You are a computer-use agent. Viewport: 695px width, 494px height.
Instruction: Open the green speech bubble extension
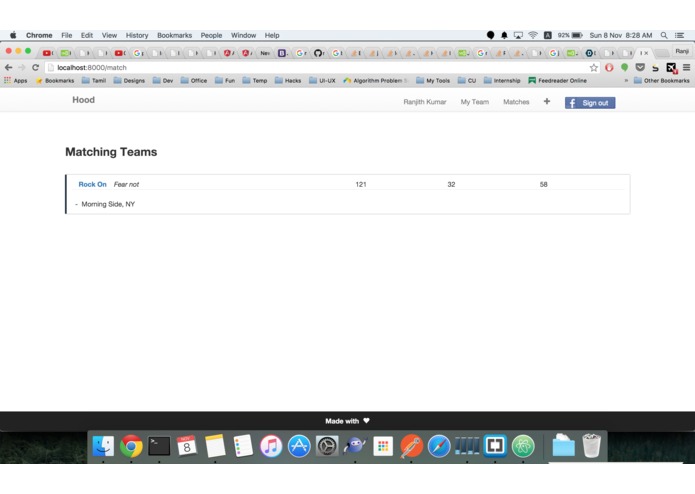click(x=625, y=67)
